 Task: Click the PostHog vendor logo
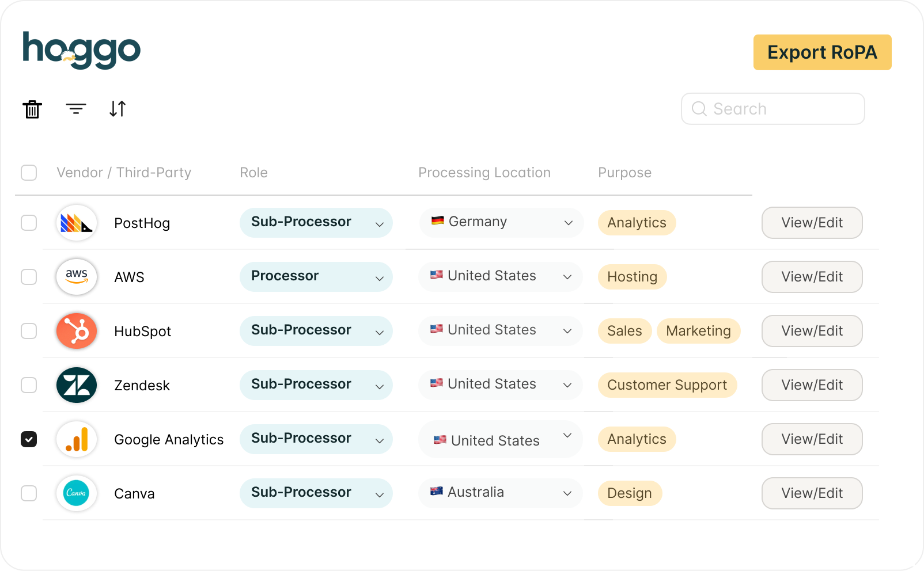point(77,223)
